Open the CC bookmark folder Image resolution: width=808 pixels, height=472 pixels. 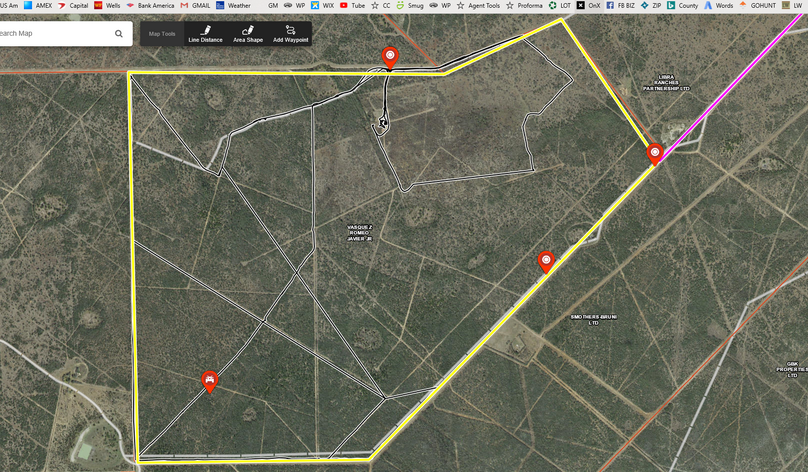click(380, 5)
